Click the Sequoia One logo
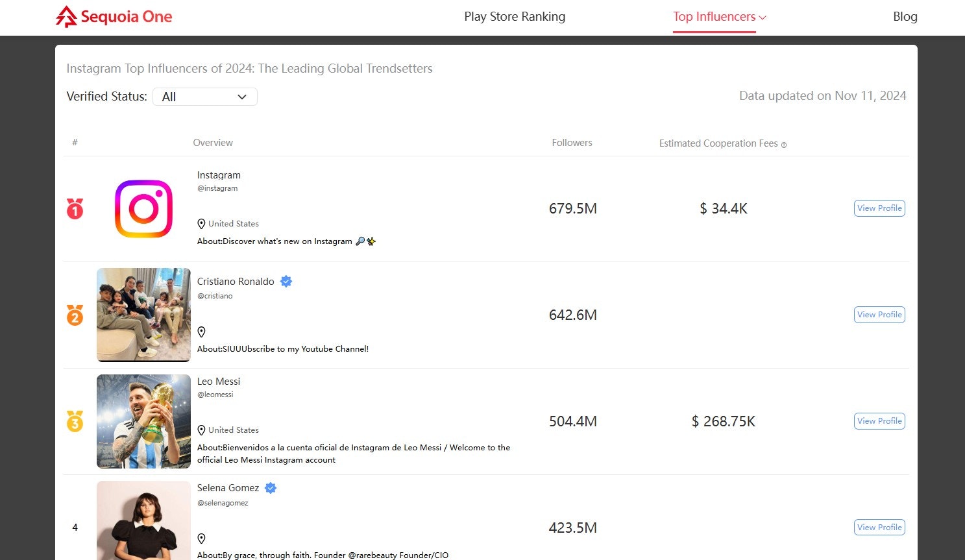This screenshot has height=560, width=965. pos(114,17)
